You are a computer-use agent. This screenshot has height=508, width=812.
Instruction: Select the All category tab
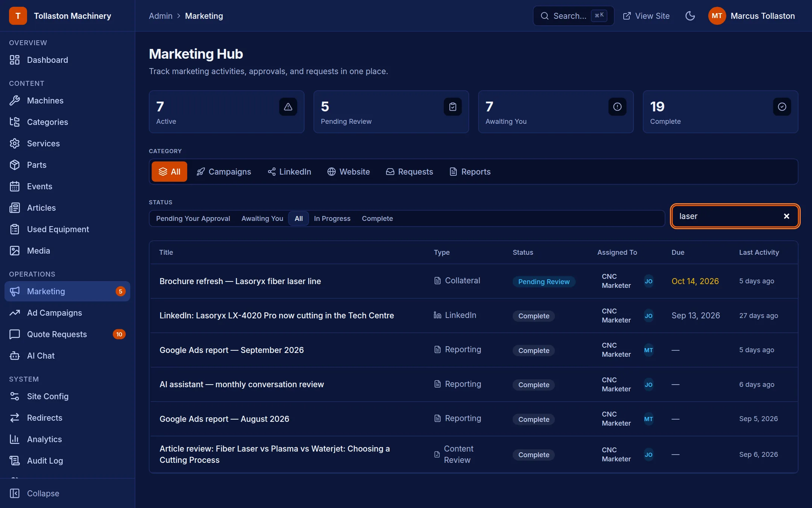(170, 172)
